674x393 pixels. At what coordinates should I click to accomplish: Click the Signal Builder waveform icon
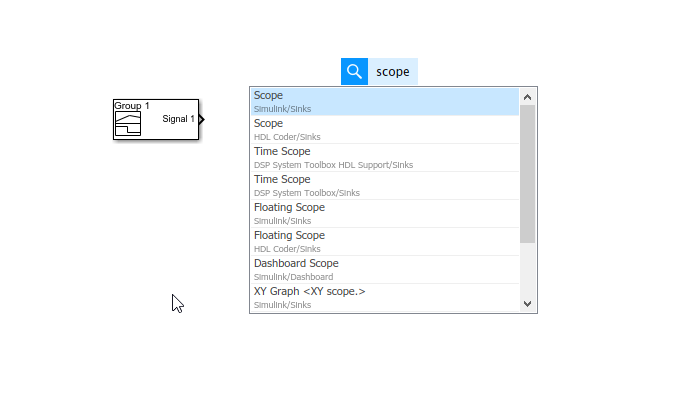(x=128, y=124)
